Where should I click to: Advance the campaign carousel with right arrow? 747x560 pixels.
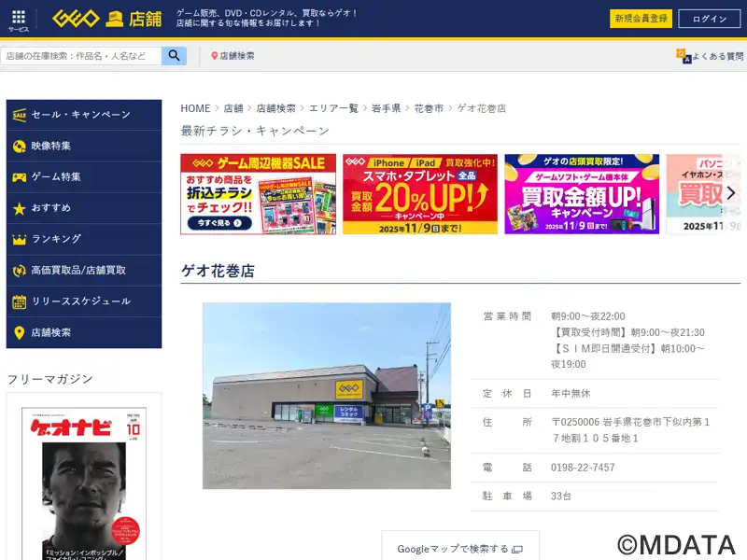(x=731, y=193)
